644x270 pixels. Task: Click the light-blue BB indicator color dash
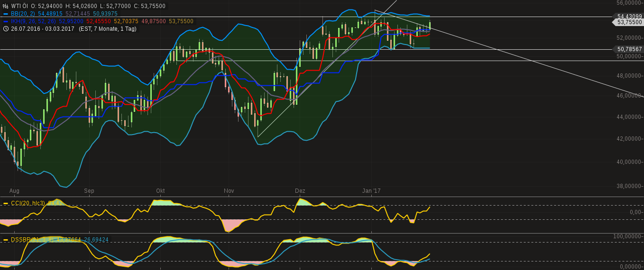click(x=6, y=14)
